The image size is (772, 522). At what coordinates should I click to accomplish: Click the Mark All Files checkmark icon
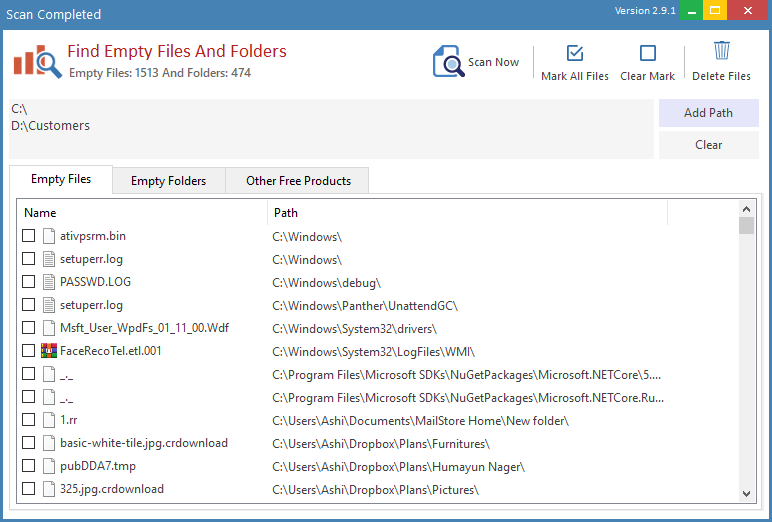[575, 54]
